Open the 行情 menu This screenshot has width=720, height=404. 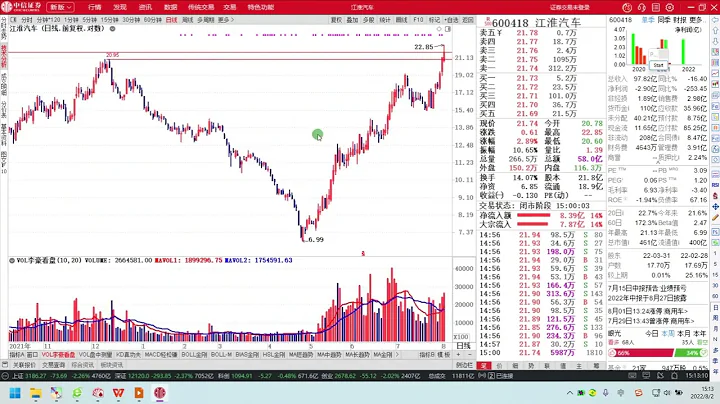(95, 7)
